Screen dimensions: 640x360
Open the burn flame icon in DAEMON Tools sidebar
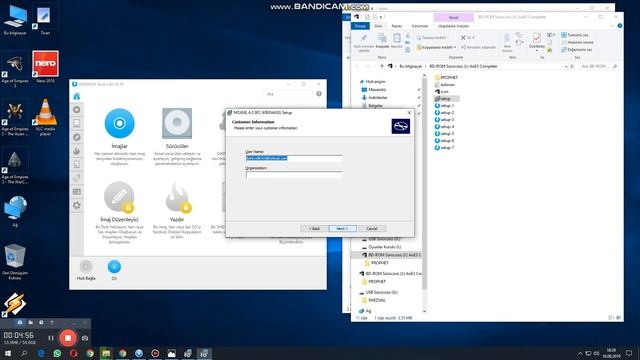pos(77,151)
